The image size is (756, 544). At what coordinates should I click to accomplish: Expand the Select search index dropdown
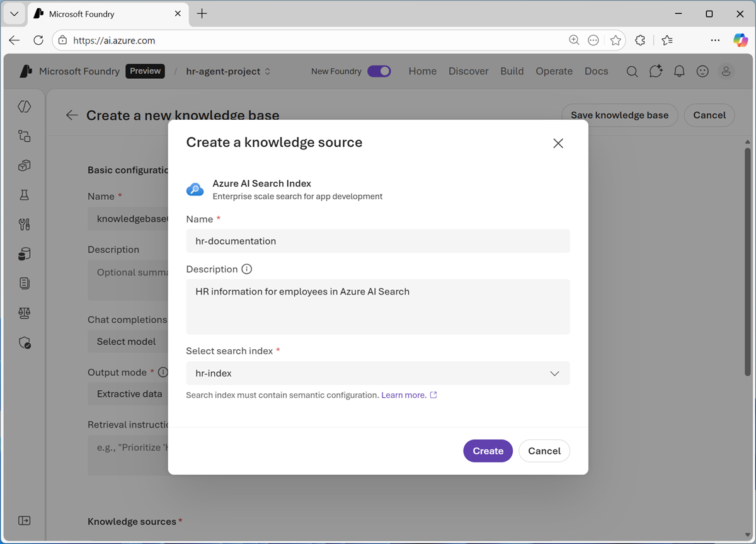point(378,373)
